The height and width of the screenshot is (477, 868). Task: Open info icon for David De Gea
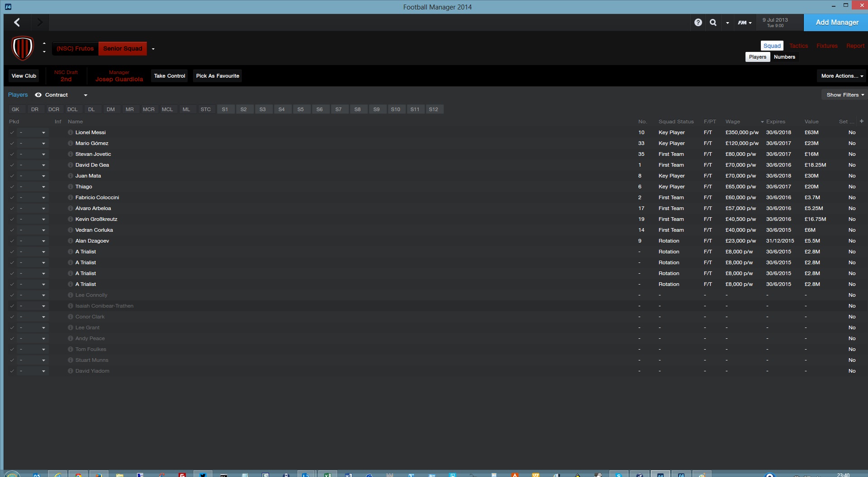(71, 165)
